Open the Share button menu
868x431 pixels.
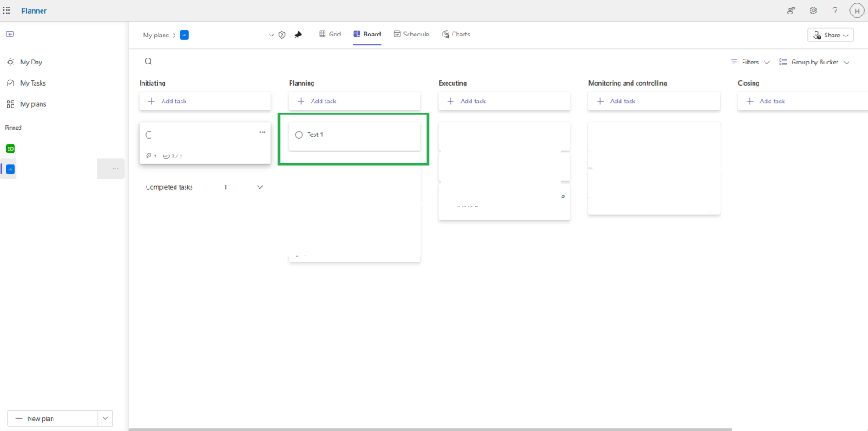[x=831, y=35]
